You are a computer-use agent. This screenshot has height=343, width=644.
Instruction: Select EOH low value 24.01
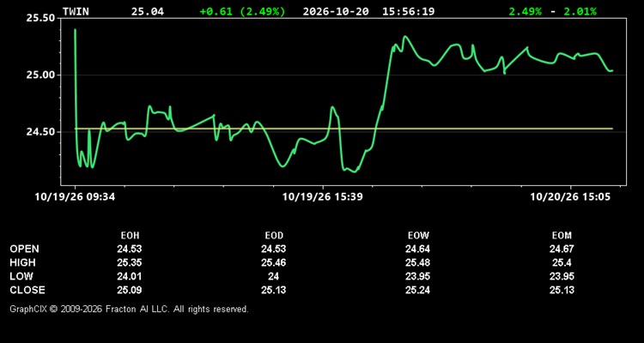pos(130,276)
